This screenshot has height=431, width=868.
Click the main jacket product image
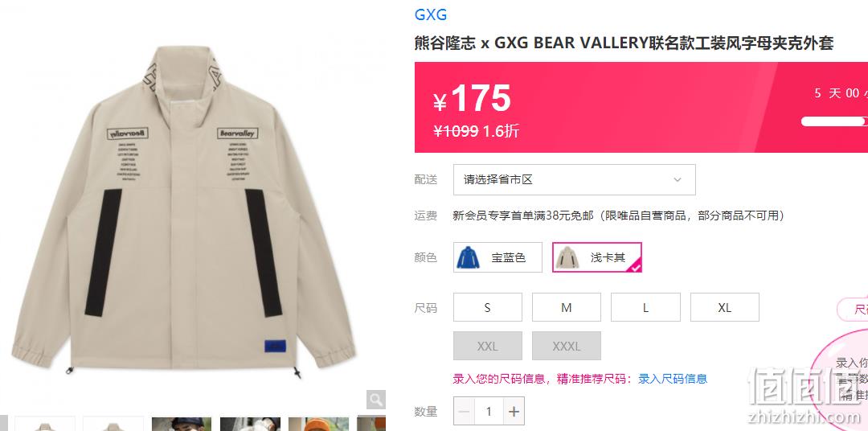[182, 211]
